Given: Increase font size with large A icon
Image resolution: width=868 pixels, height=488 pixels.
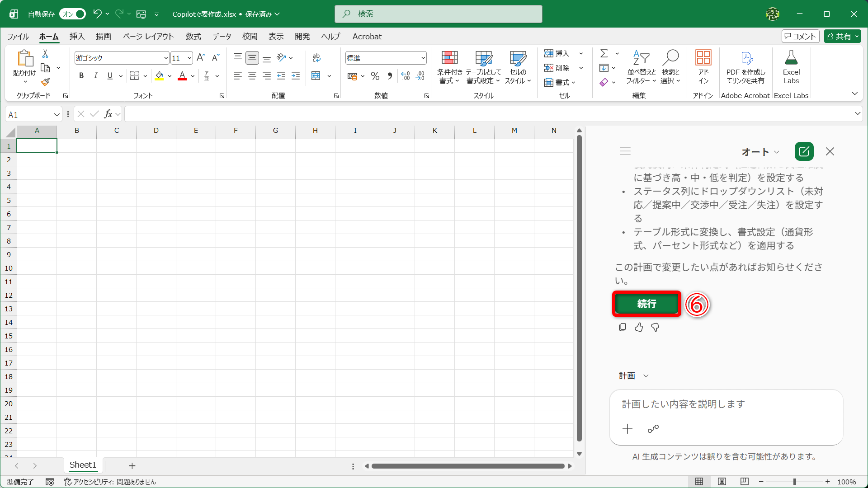Looking at the screenshot, I should point(201,57).
